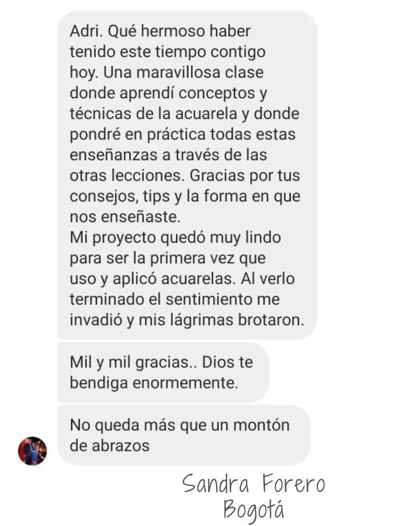Click the line 'terminado el sentimiento me'
Image resolution: width=420 pixels, height=526 pixels.
tap(175, 300)
